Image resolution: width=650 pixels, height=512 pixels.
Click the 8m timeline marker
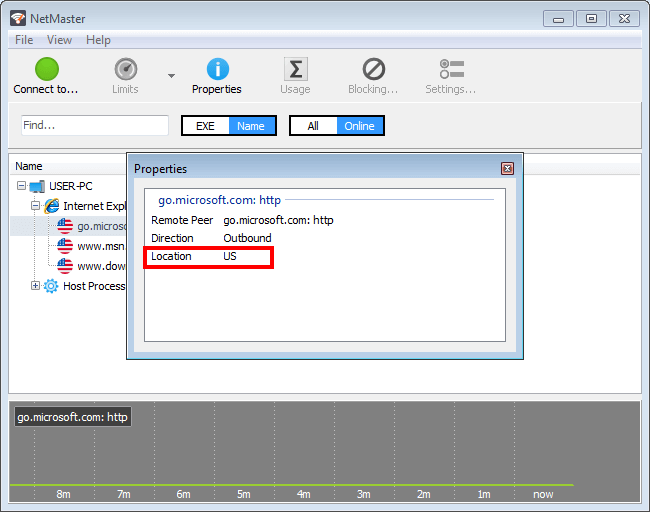pyautogui.click(x=63, y=494)
